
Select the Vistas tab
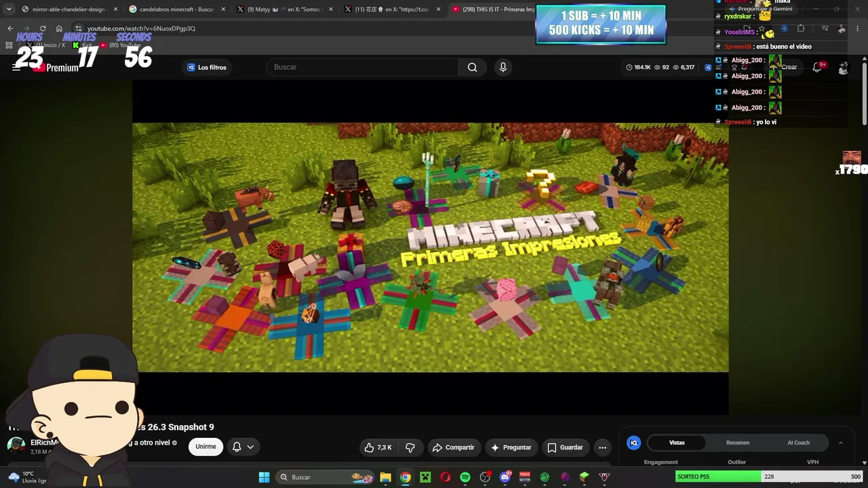point(677,443)
